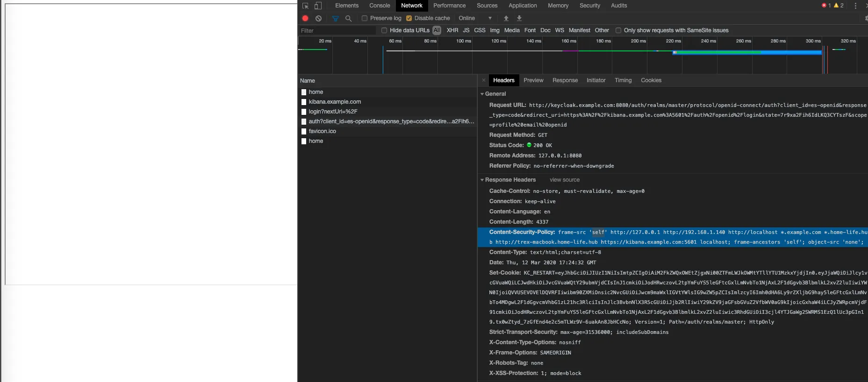Screen dimensions: 868x382
Task: Toggle the network filter funnel icon
Action: [335, 18]
